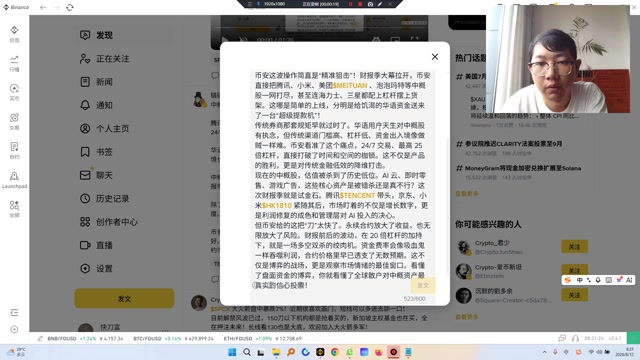Viewport: 640px width, 360px height.
Task: Open the Firefox icon on the taskbar
Action: (x=379, y=352)
